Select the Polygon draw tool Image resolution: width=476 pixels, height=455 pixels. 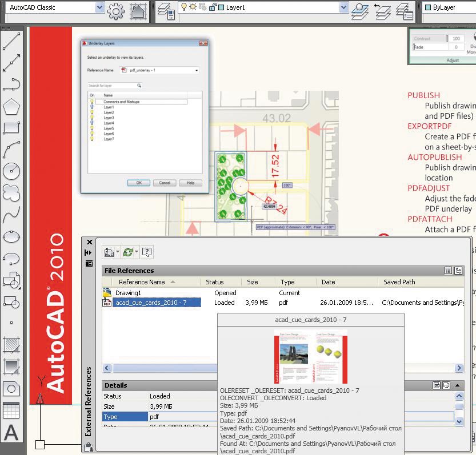pos(11,107)
